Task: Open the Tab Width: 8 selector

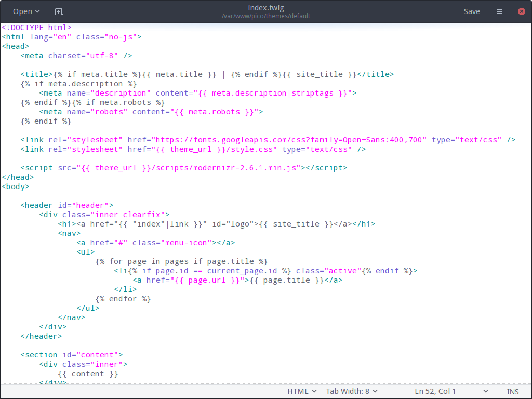Action: 352,391
